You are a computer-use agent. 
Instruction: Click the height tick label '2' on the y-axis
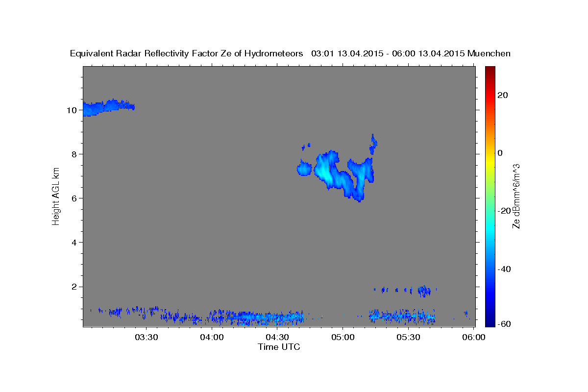click(73, 287)
